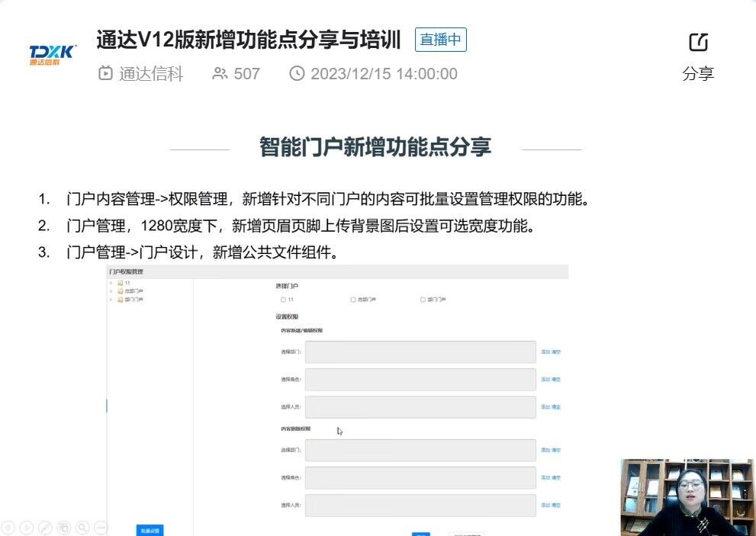
Task: Click 清空 for 选择角色 under 内容删除权限
Action: click(x=556, y=477)
